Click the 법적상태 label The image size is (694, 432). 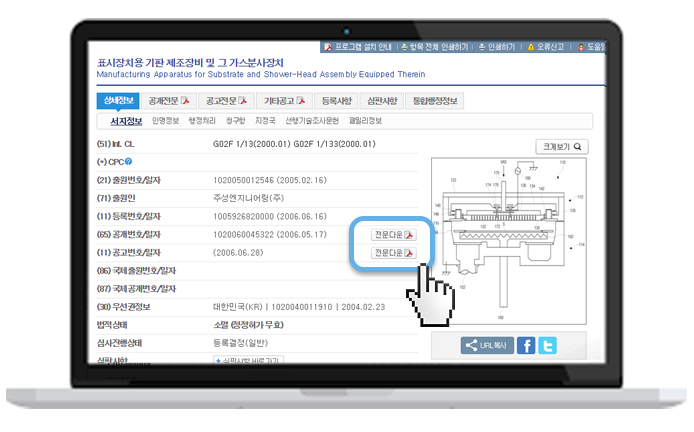click(x=112, y=325)
